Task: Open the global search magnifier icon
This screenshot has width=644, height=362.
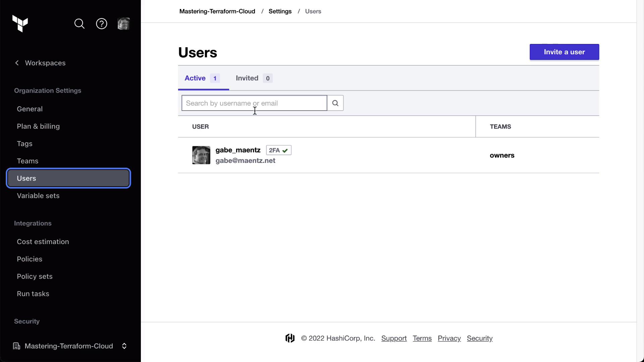Action: [79, 24]
